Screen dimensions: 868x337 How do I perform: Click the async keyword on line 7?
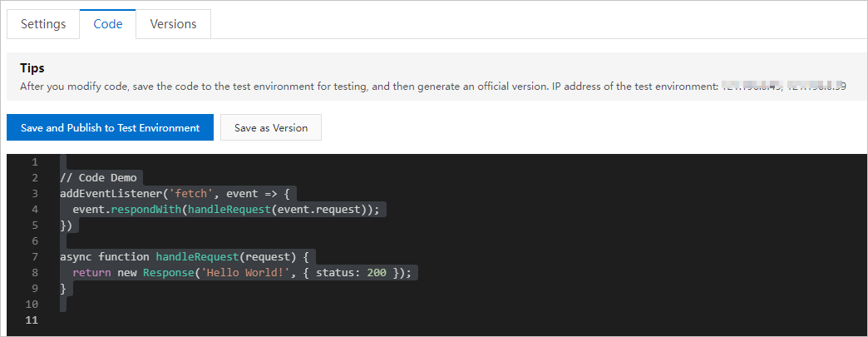(x=75, y=256)
